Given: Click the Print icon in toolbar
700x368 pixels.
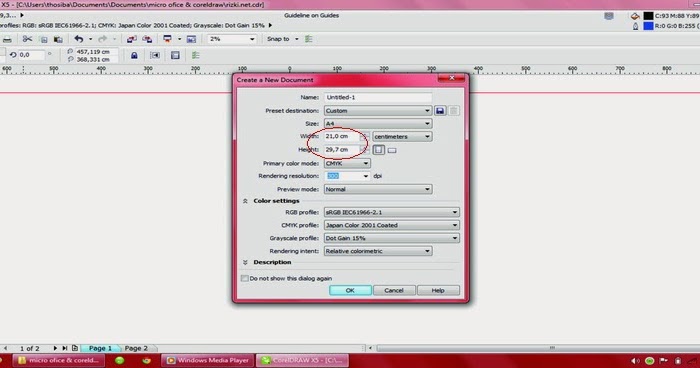Looking at the screenshot, I should [7, 39].
